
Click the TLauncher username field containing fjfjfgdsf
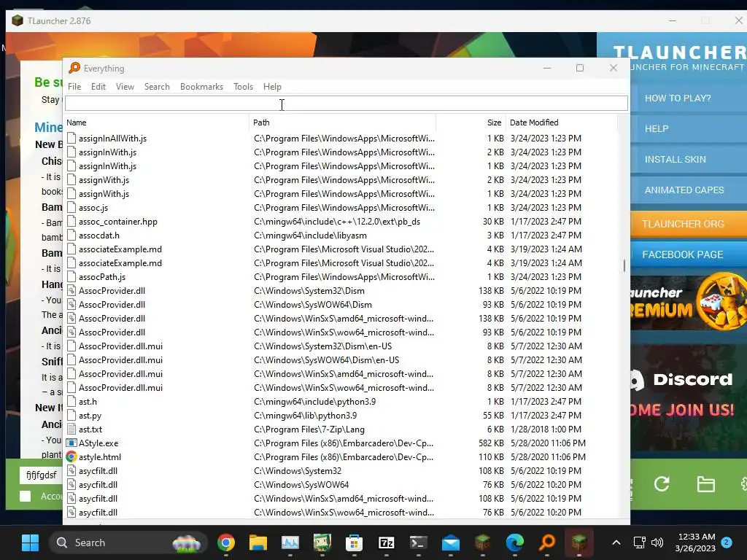click(42, 475)
